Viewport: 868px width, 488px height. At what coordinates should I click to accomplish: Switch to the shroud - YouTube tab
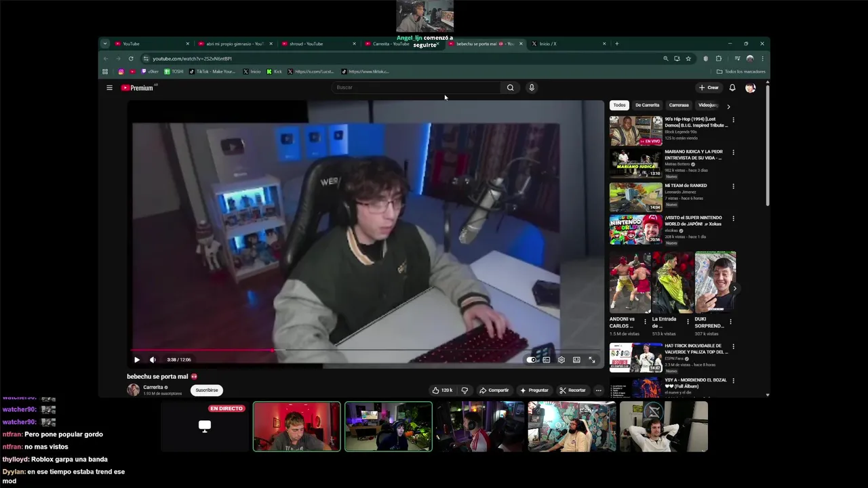[319, 43]
